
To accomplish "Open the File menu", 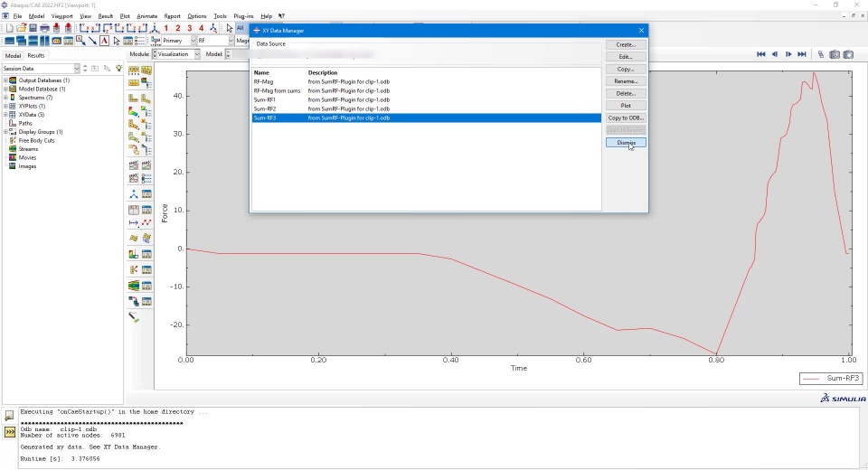I will point(17,16).
